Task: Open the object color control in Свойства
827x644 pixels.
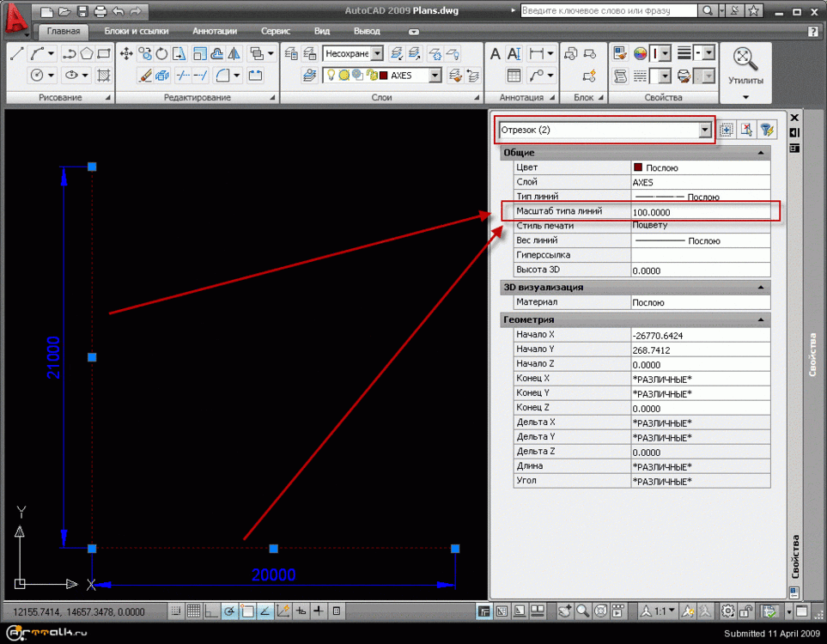Action: [660, 54]
